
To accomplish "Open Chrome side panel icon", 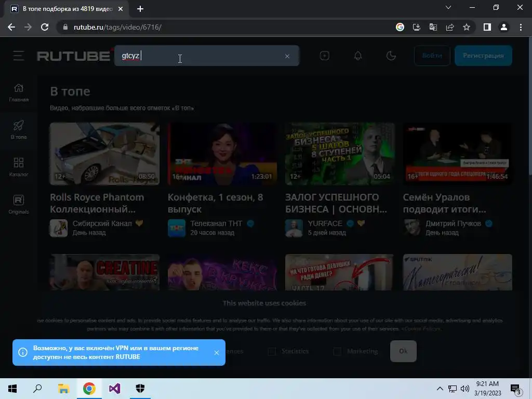I will [x=487, y=27].
